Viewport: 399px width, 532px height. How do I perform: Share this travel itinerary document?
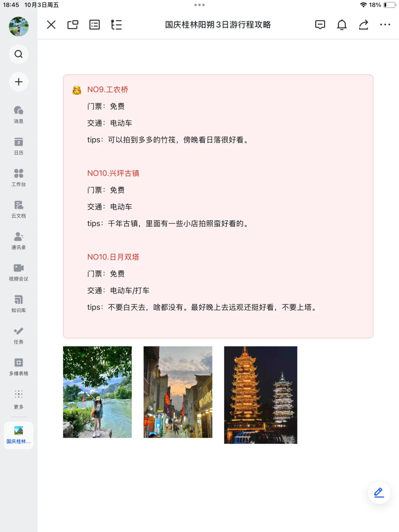[x=363, y=25]
